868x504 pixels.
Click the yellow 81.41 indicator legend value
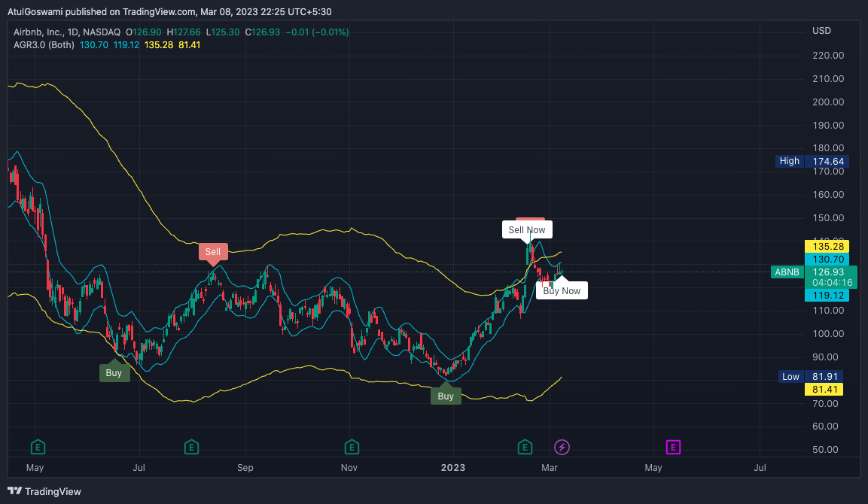coord(189,45)
